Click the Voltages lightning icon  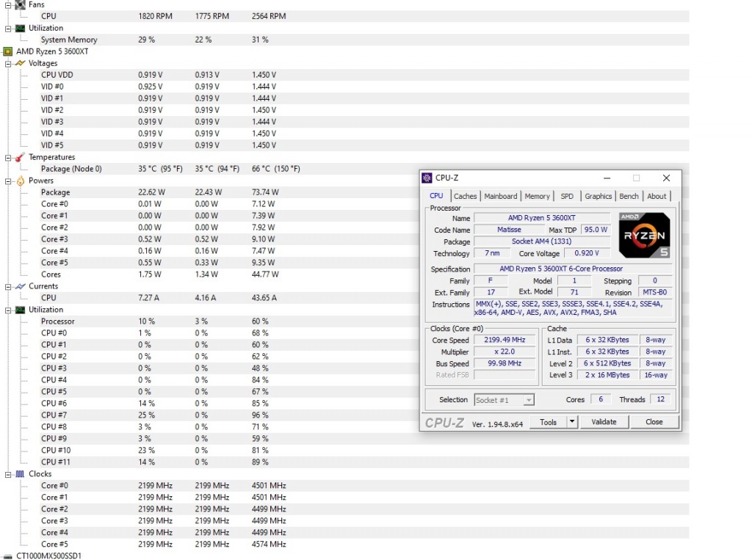[20, 63]
